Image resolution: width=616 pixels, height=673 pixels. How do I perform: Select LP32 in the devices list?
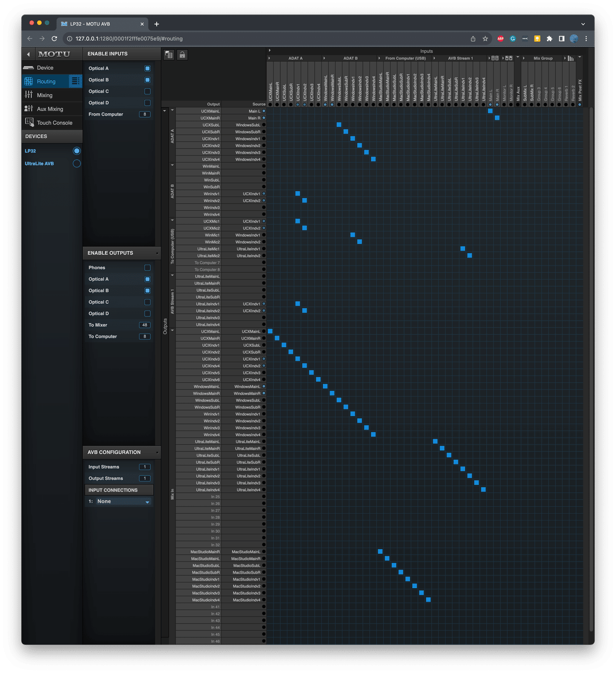tap(30, 151)
